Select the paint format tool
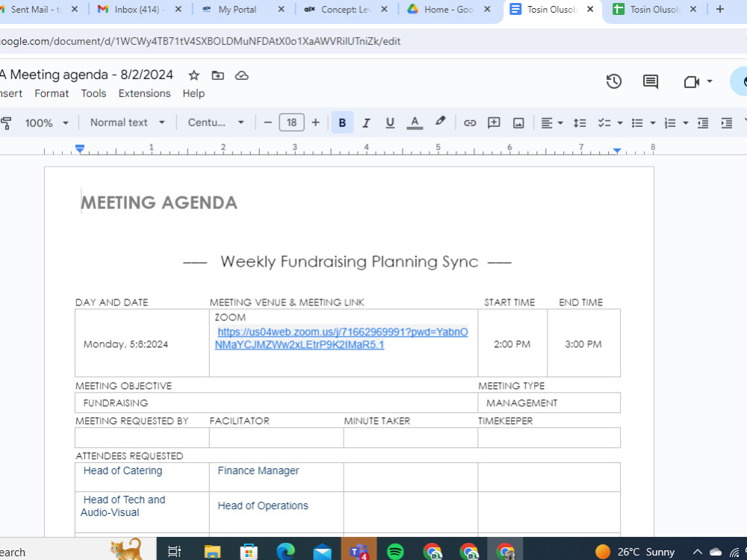Image resolution: width=747 pixels, height=560 pixels. pos(6,123)
